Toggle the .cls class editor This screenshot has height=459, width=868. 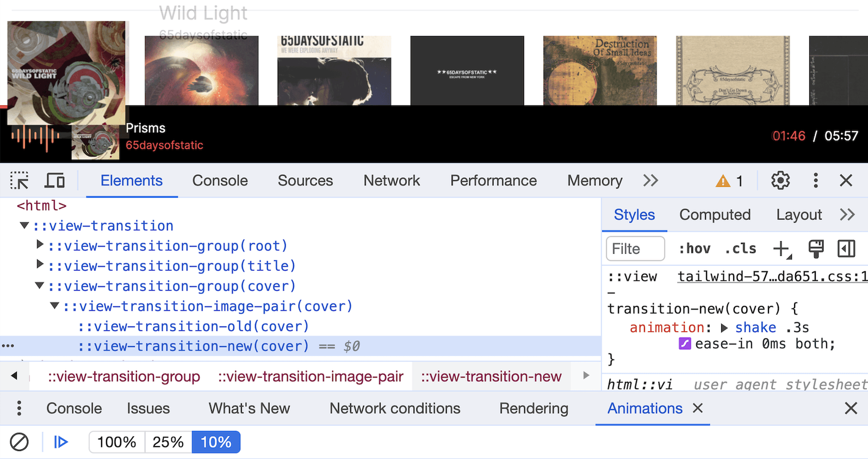point(741,249)
